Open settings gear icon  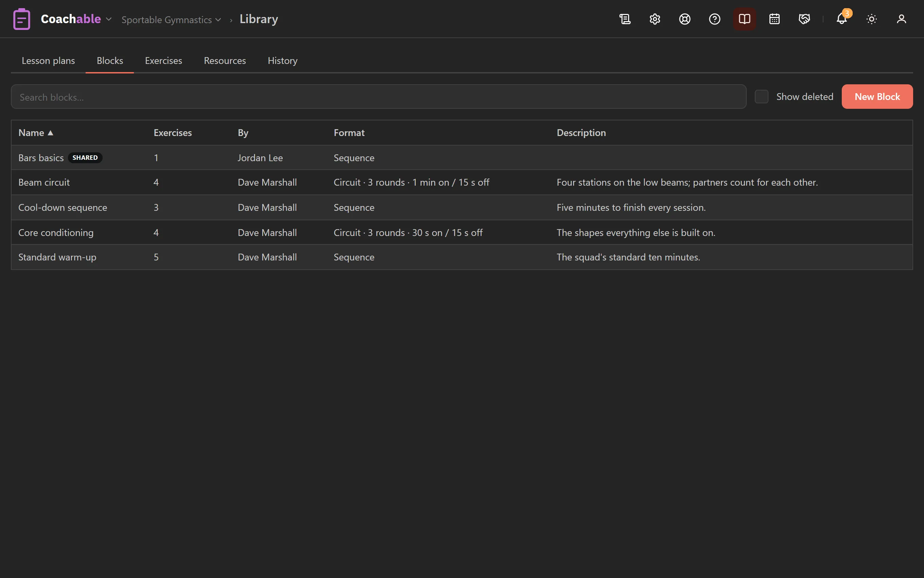click(x=655, y=19)
